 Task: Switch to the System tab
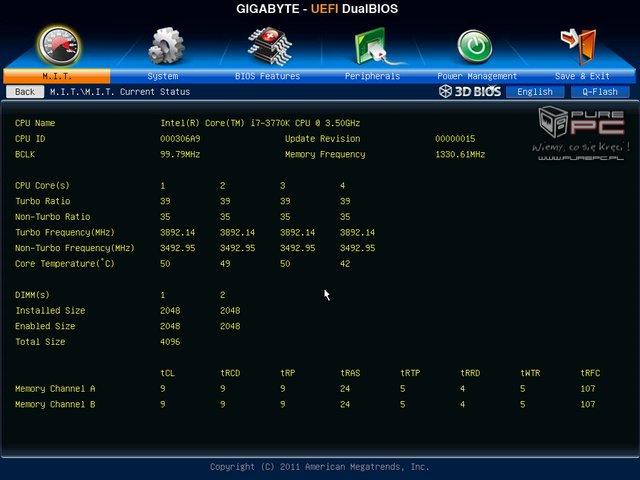pos(163,76)
